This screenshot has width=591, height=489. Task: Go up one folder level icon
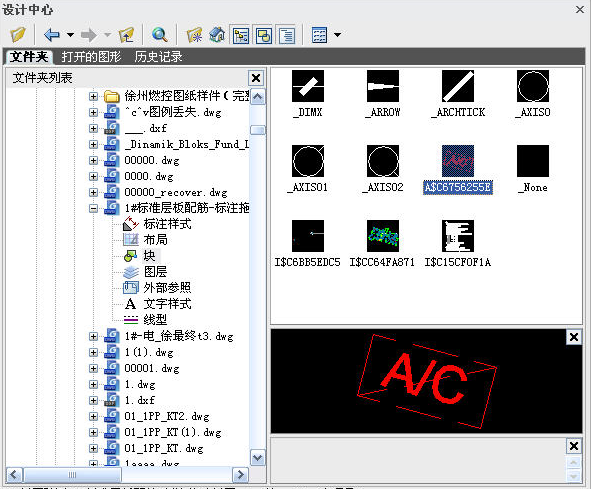point(126,35)
